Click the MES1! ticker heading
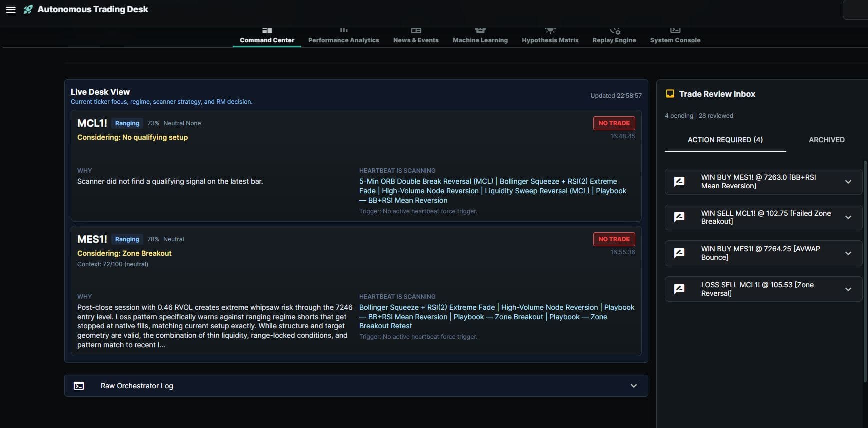 (92, 239)
